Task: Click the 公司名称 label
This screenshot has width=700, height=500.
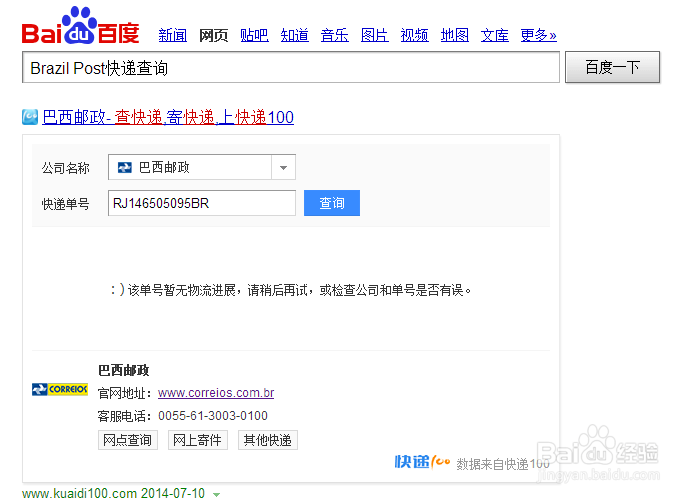Action: point(66,168)
